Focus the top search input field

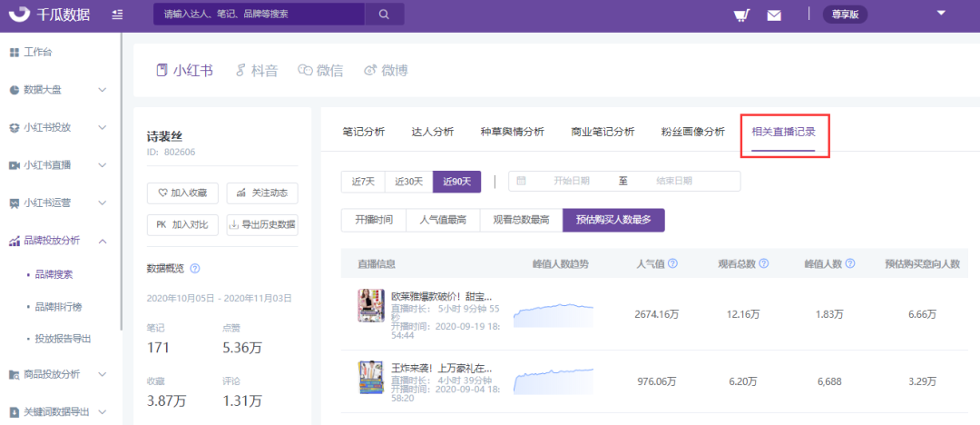pos(259,14)
